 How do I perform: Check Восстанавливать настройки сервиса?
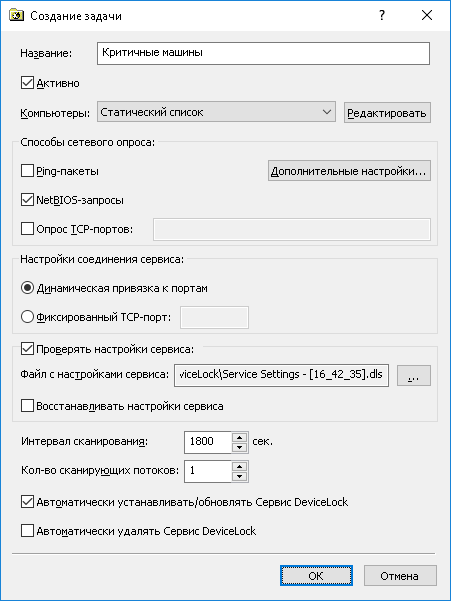click(x=27, y=406)
